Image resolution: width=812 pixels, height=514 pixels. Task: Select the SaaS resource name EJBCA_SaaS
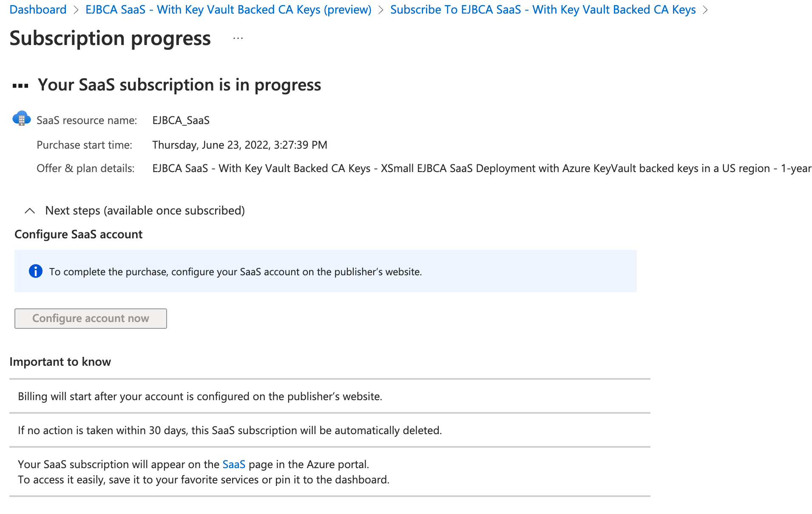(181, 120)
